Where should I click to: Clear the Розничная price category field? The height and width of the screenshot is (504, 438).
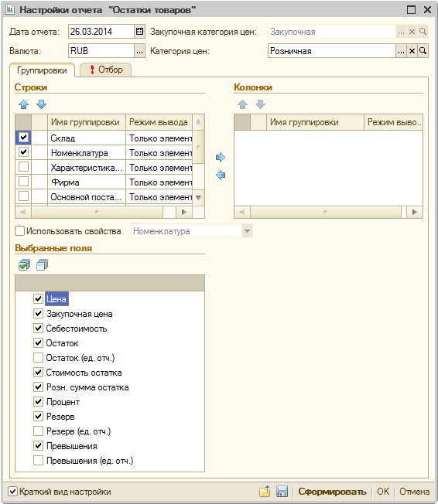(412, 51)
